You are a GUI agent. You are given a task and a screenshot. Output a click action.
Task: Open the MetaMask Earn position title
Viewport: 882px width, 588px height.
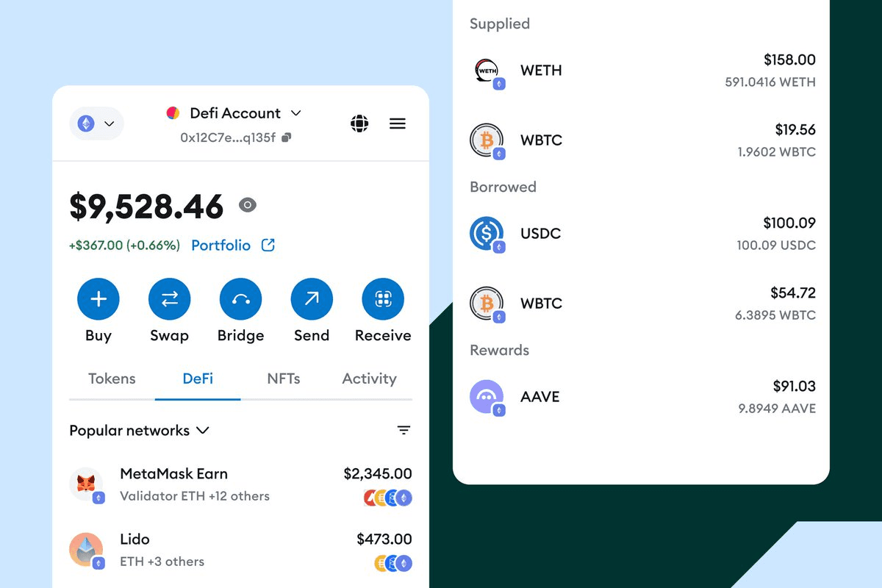173,474
